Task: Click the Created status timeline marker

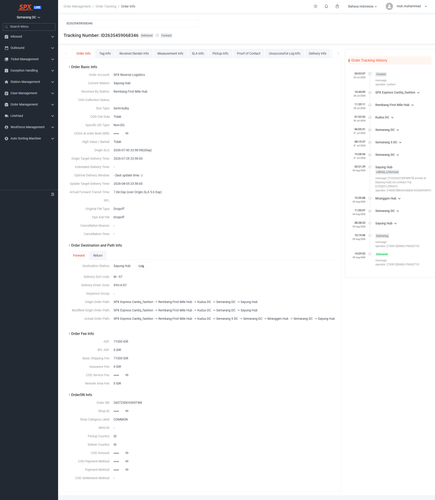Action: tap(370, 74)
